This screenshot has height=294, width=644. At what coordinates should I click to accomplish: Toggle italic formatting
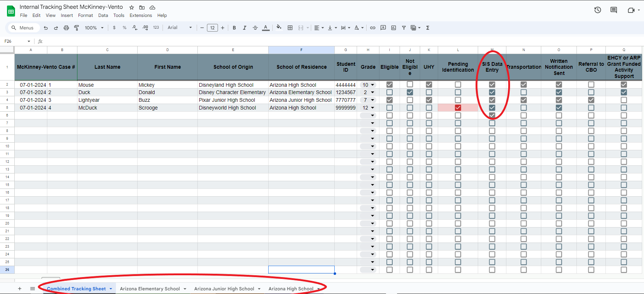[244, 28]
